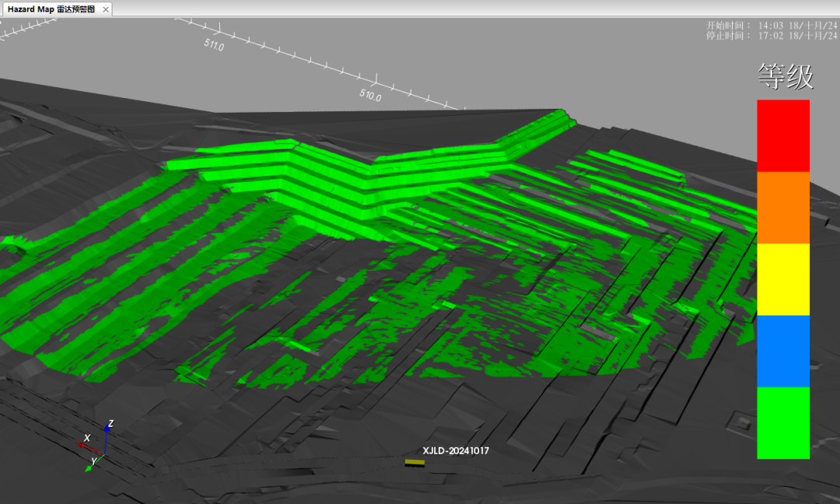Click the red level in the legend
This screenshot has width=840, height=504.
(x=783, y=135)
